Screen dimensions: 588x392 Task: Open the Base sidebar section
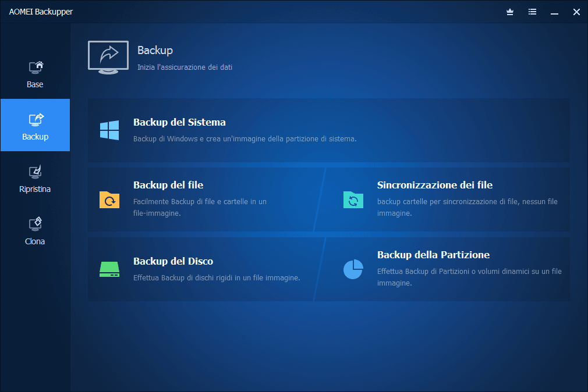[35, 74]
